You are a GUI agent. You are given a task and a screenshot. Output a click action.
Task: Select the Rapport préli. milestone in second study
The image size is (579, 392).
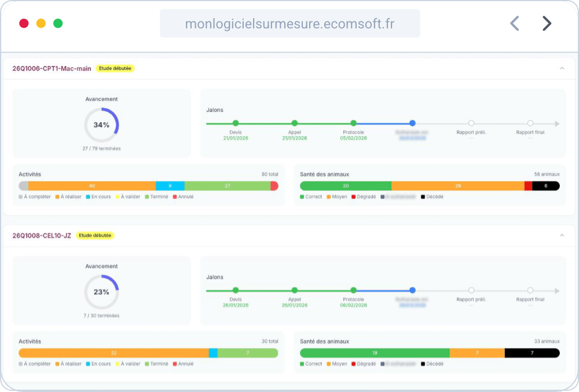471,291
